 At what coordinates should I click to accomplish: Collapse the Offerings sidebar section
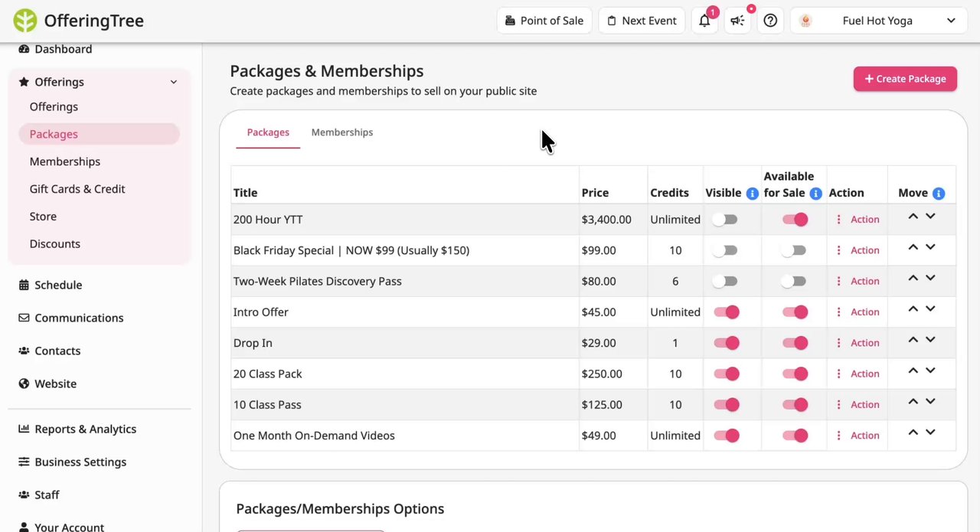point(174,82)
